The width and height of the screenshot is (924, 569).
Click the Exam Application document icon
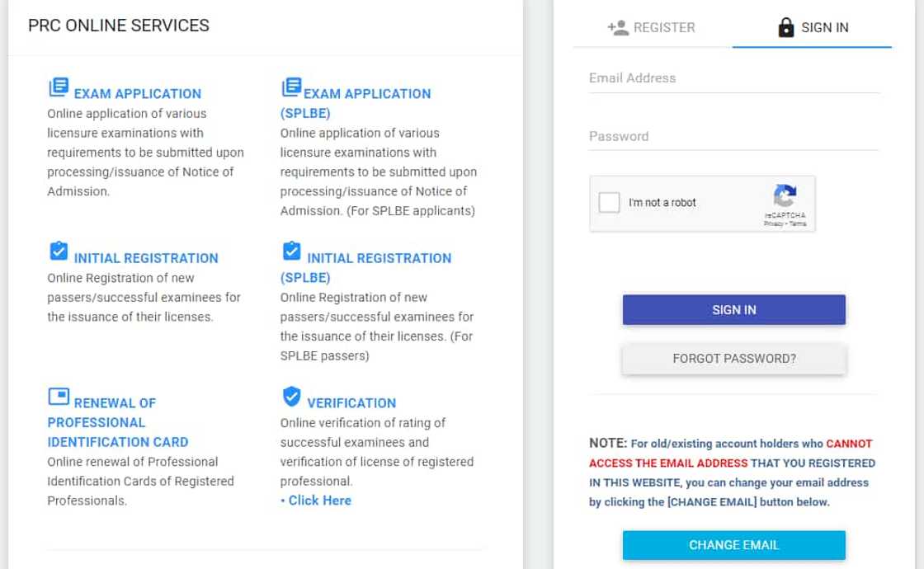click(59, 87)
